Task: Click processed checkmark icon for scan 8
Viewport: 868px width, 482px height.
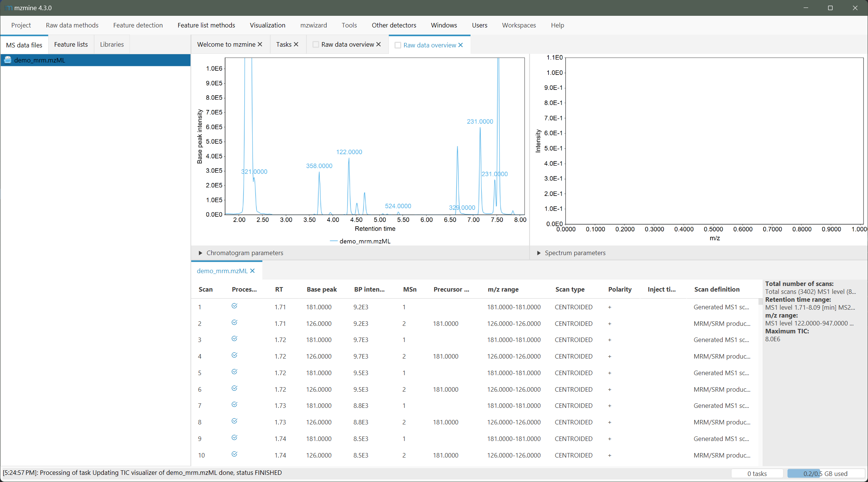Action: click(234, 421)
